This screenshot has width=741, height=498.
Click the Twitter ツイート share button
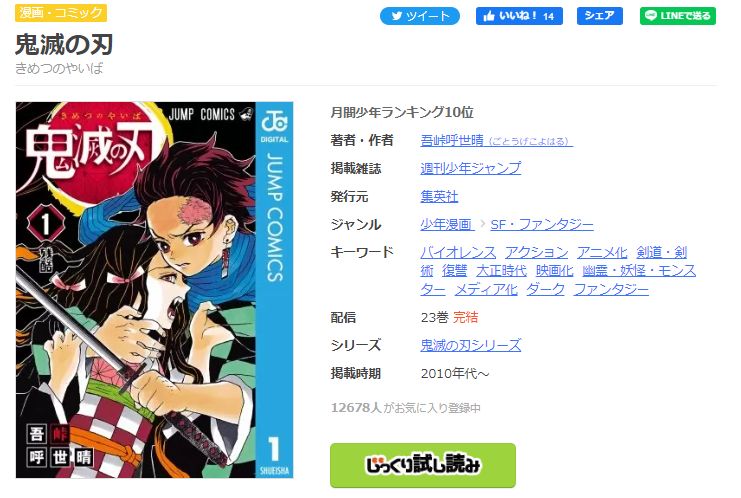click(x=420, y=16)
